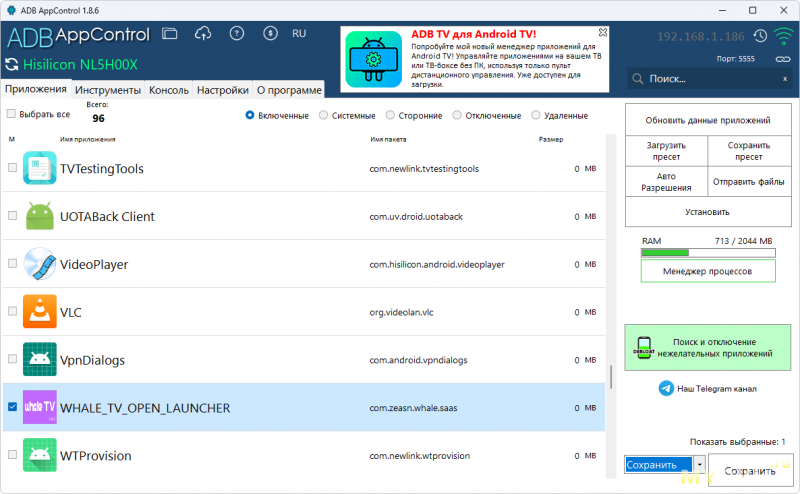This screenshot has height=494, width=800.
Task: Sort by Имя приложения column header
Action: [88, 139]
